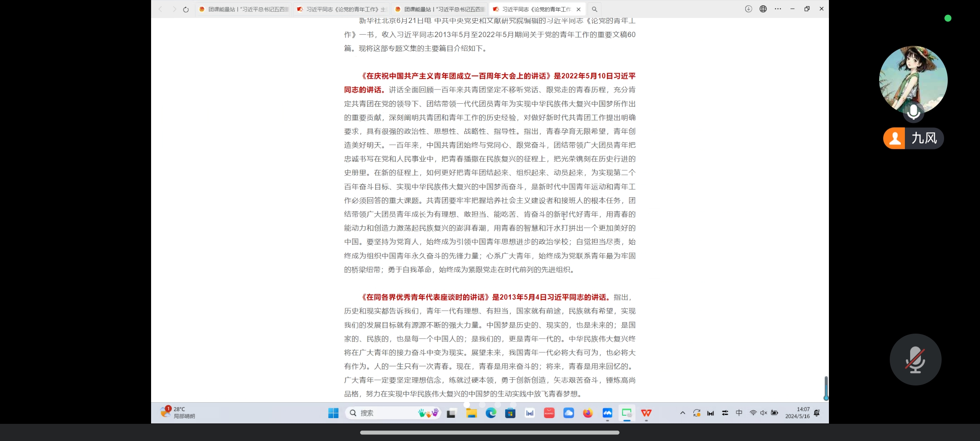This screenshot has height=441, width=980.
Task: Open Wi-Fi network settings in the tray
Action: [x=753, y=413]
